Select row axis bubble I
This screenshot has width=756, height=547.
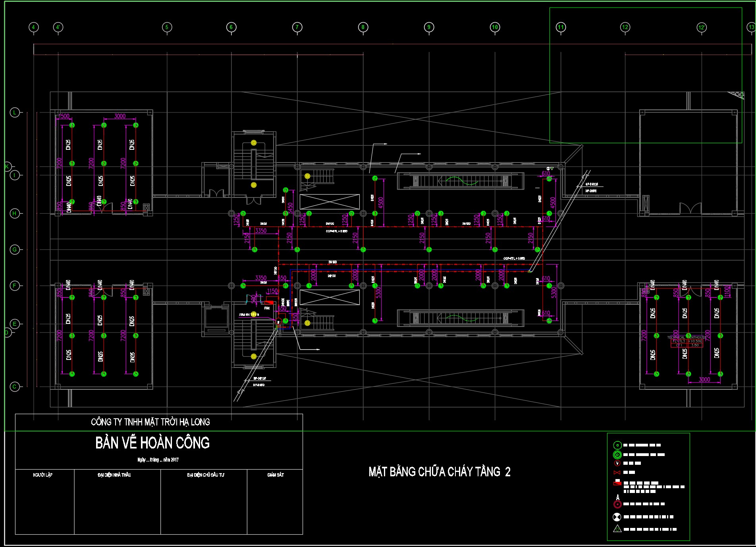(x=15, y=175)
